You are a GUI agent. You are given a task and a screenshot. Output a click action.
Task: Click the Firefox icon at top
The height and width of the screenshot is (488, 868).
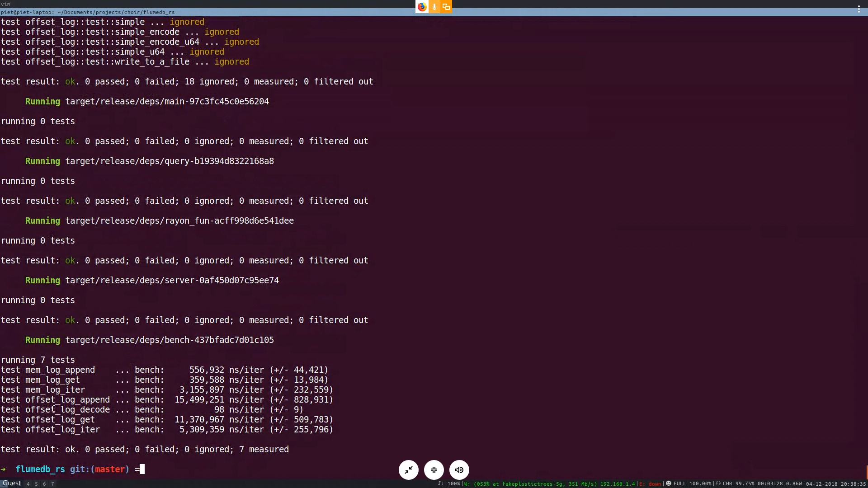422,7
